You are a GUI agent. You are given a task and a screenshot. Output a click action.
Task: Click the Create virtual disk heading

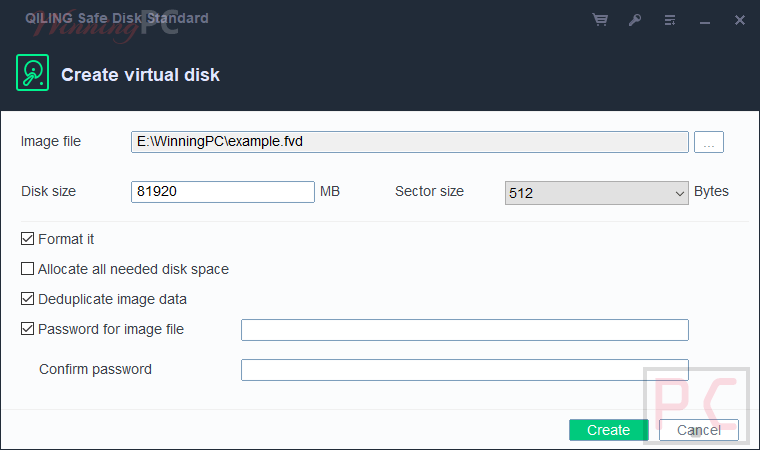tap(140, 75)
